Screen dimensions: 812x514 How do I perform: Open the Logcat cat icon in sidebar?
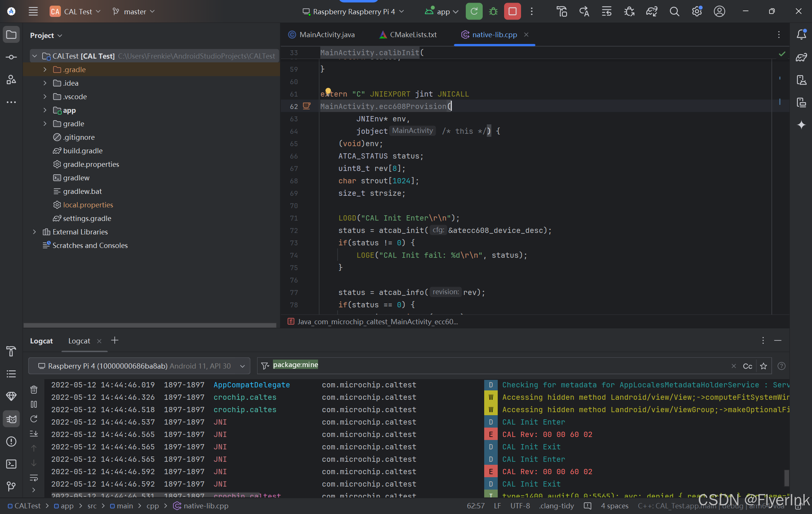(x=11, y=419)
